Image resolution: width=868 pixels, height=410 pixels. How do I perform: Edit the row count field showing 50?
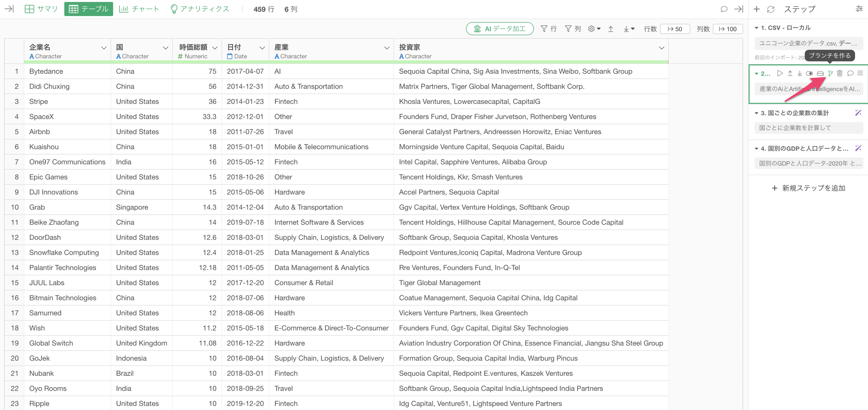675,29
